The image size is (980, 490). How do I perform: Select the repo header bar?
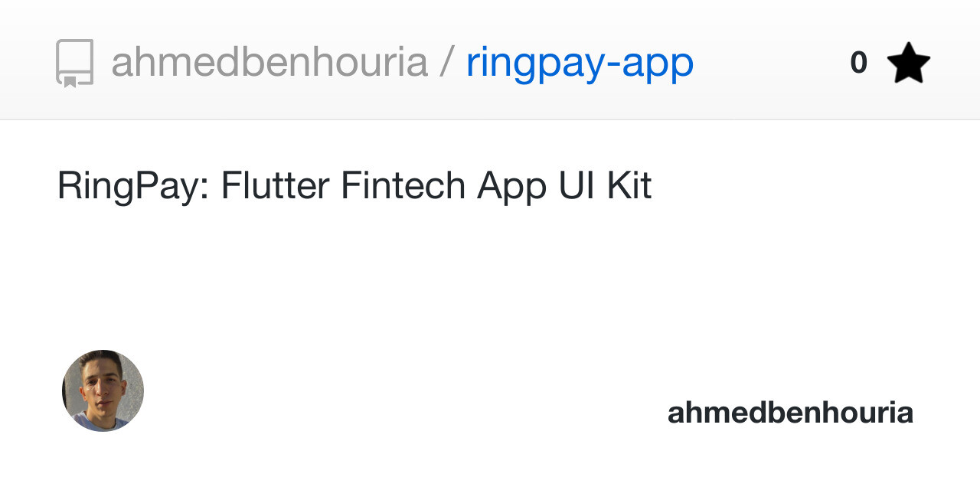click(490, 61)
